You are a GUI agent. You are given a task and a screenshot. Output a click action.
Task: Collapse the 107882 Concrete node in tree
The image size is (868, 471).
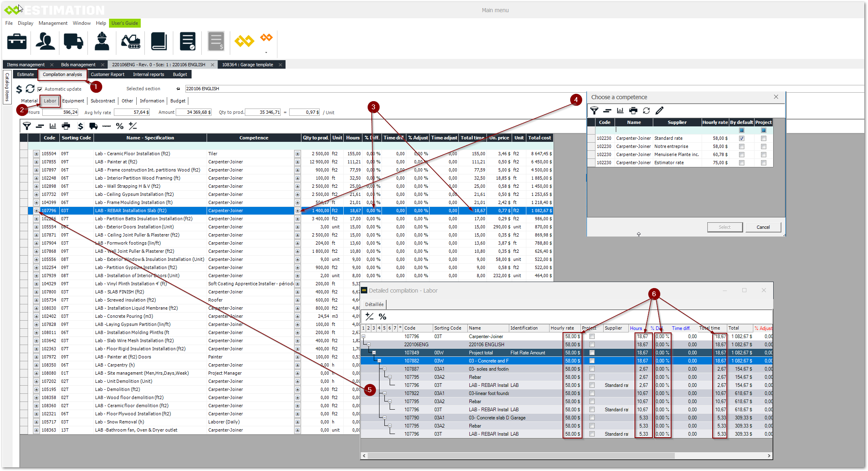click(x=379, y=361)
